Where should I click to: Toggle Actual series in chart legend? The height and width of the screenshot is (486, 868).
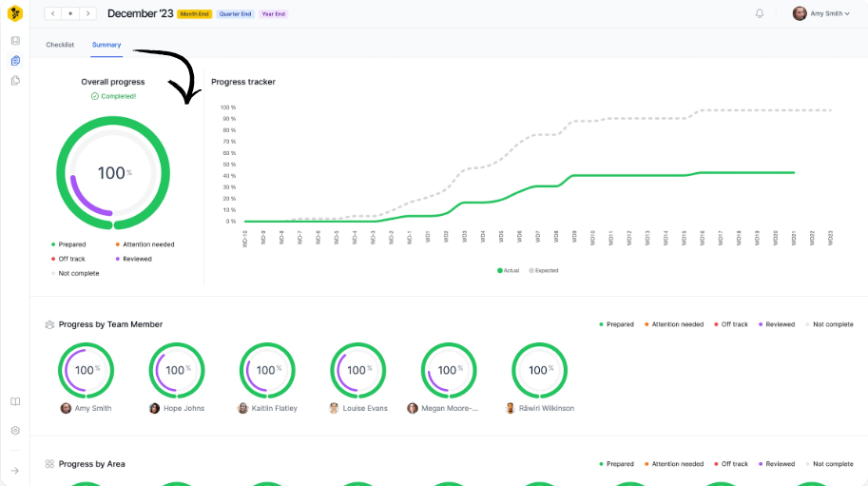pyautogui.click(x=509, y=271)
